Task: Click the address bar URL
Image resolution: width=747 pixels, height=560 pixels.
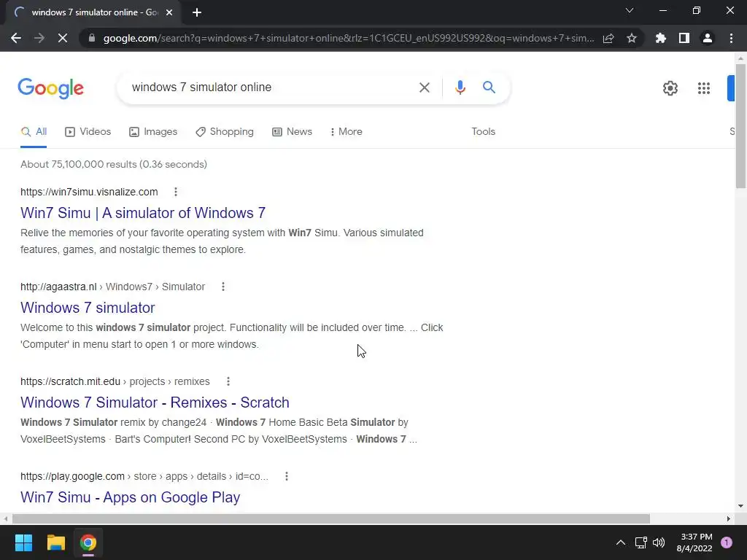Action: pyautogui.click(x=349, y=38)
